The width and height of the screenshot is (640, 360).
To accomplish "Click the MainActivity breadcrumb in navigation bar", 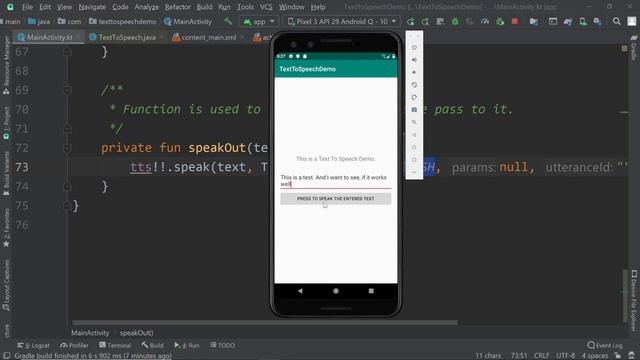I will click(188, 21).
